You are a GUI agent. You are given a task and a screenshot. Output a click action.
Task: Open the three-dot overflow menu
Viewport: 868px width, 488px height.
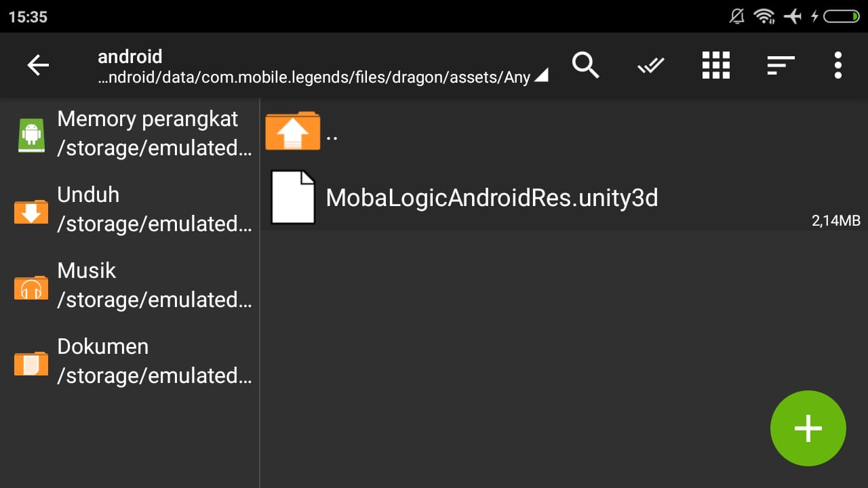[838, 65]
